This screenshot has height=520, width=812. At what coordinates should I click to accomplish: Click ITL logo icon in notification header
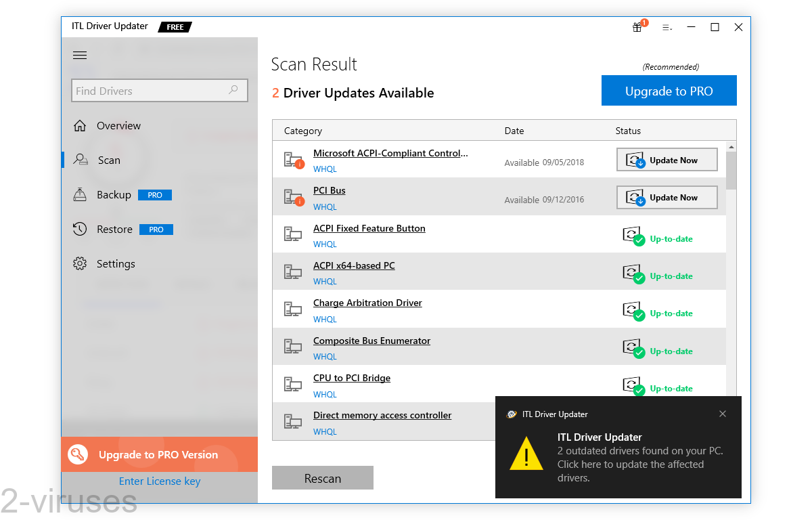click(x=512, y=414)
